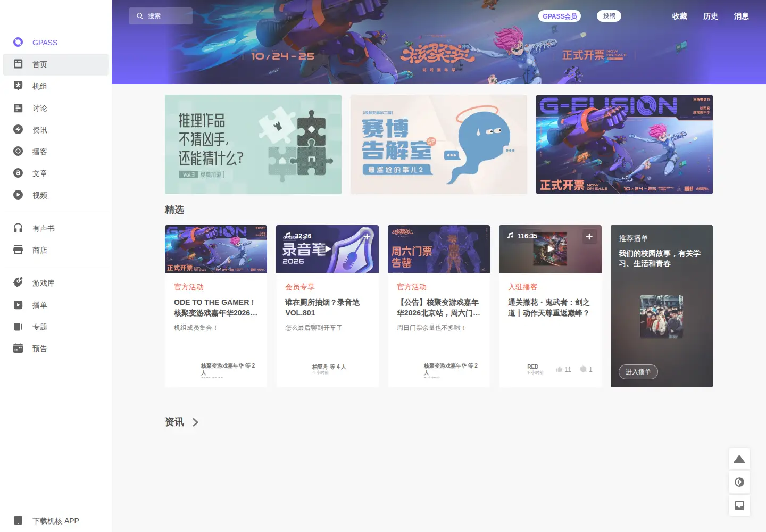Viewport: 766px width, 532px height.
Task: Open 历史 in the top navigation
Action: click(711, 16)
